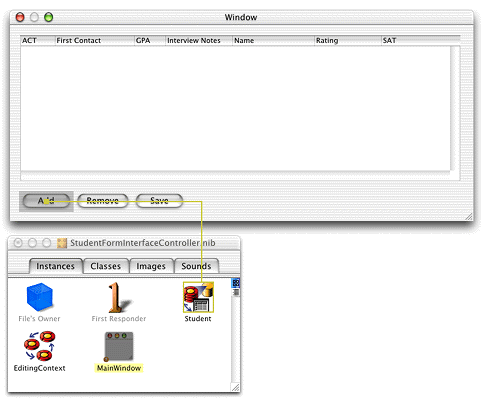Click the SAT column header
This screenshot has height=404, width=486.
pos(421,41)
